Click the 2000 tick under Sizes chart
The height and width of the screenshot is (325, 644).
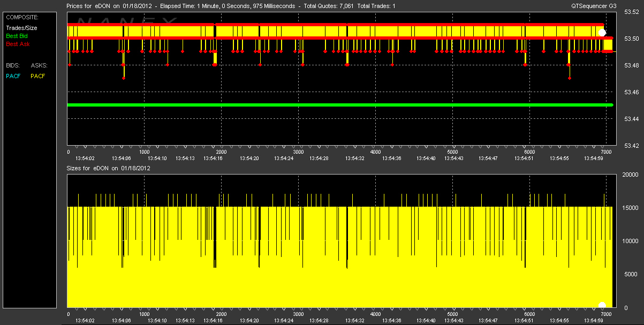point(221,315)
